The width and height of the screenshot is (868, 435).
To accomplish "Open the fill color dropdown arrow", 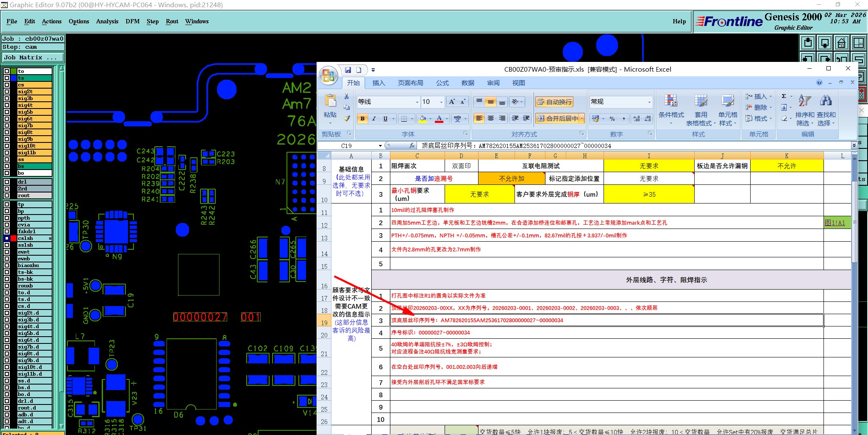I will click(430, 119).
